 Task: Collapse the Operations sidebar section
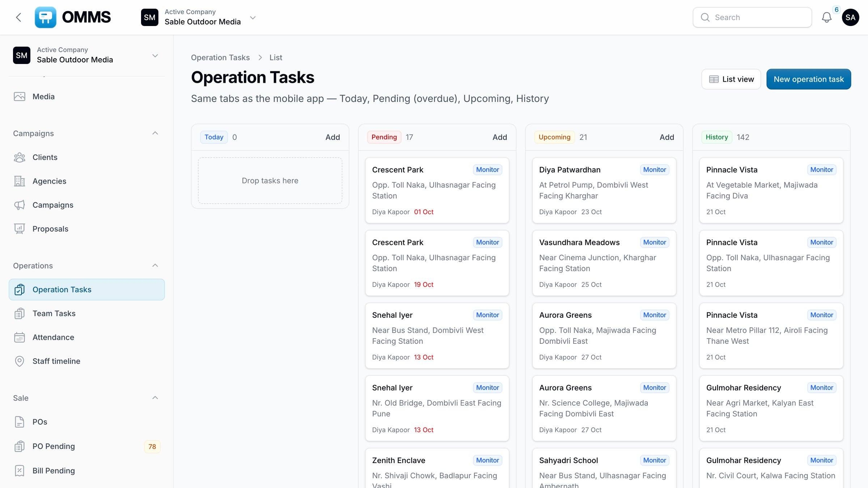[x=155, y=266]
